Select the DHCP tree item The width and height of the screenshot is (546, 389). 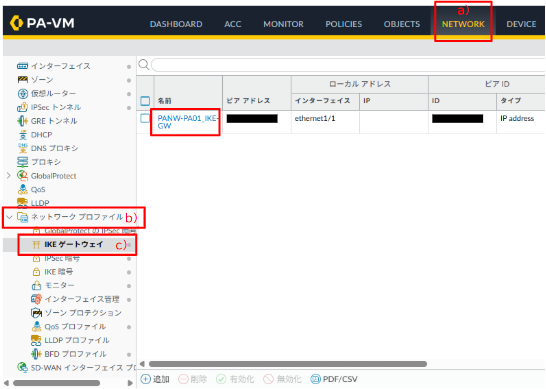[41, 135]
